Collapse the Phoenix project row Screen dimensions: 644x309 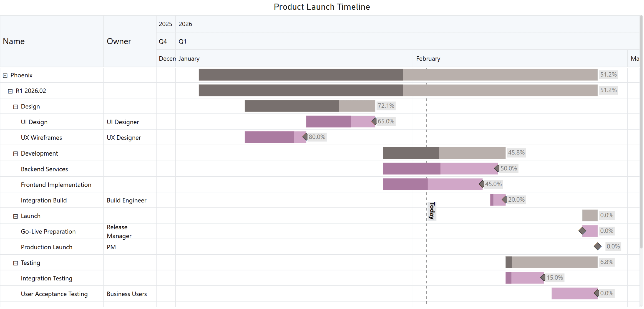[5, 75]
